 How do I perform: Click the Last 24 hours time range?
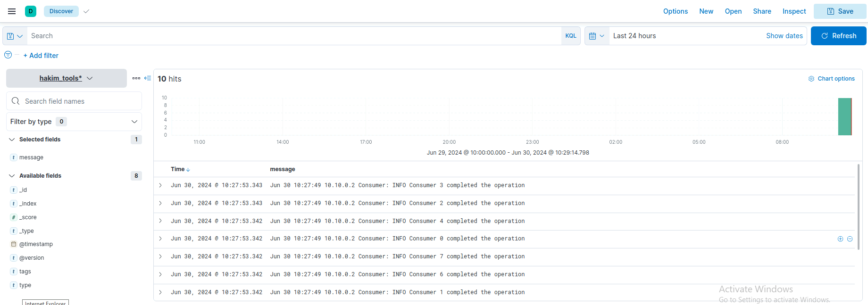coord(634,36)
